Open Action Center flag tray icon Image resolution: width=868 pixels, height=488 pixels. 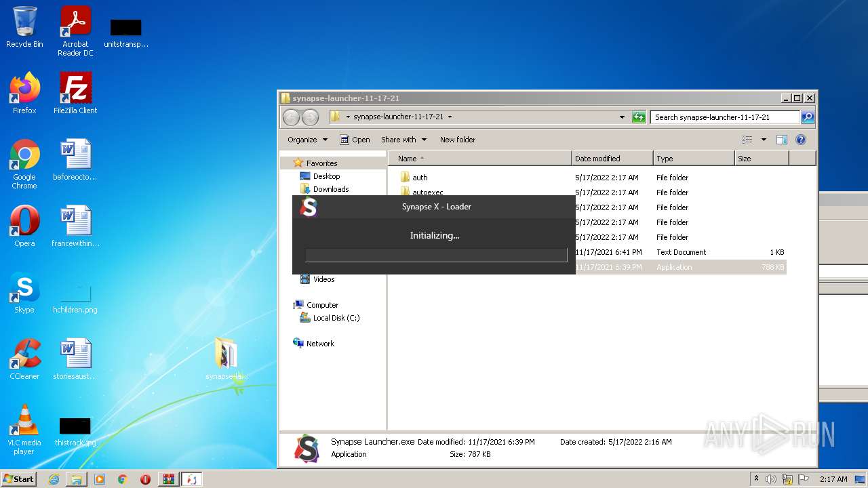point(804,479)
